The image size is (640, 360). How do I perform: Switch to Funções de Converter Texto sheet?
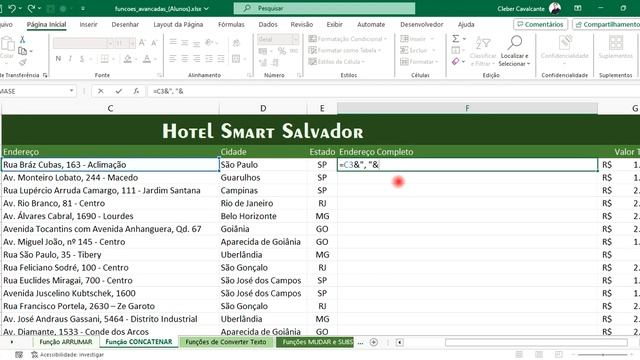click(226, 342)
